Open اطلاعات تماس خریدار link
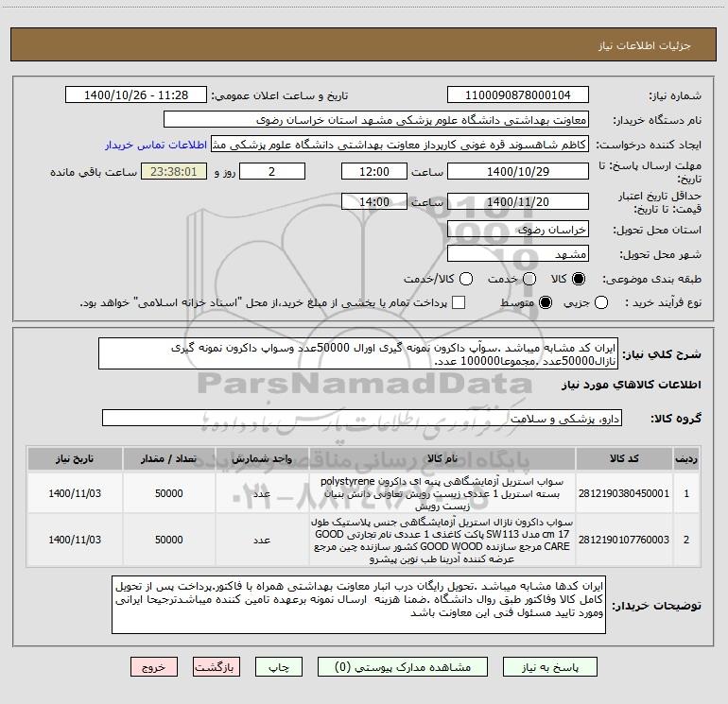The image size is (728, 704). [156, 145]
